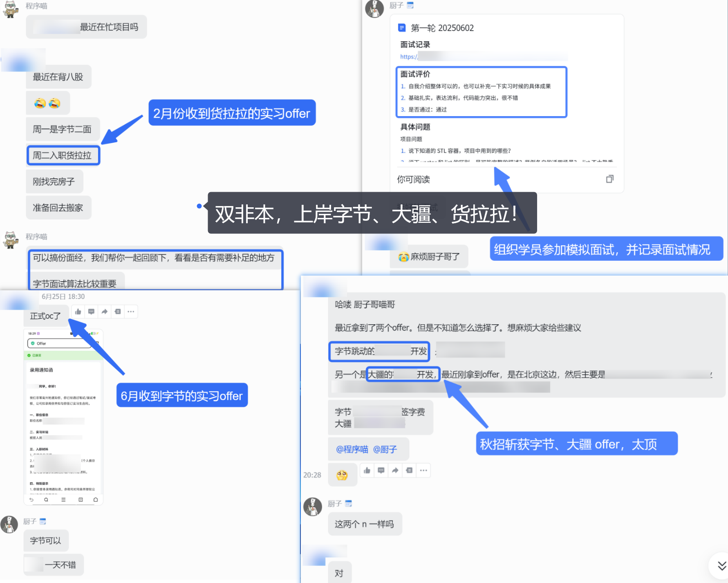Image resolution: width=728 pixels, height=583 pixels.
Task: Open the offer letter screenshot image
Action: (63, 417)
